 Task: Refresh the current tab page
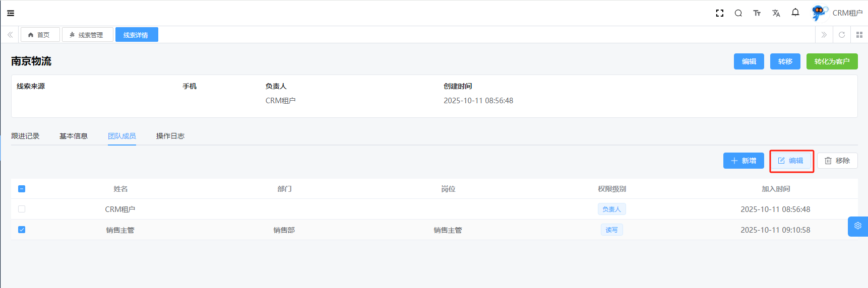click(x=842, y=35)
